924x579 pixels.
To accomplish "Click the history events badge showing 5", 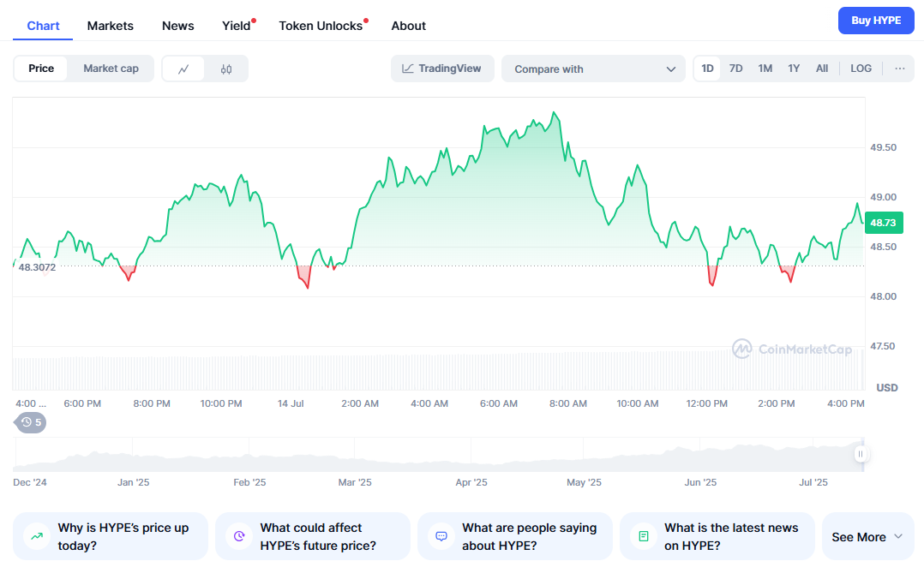I will [x=31, y=422].
